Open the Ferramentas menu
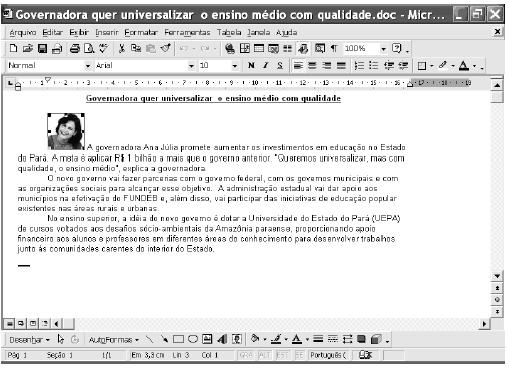This screenshot has height=371, width=509. tap(187, 32)
